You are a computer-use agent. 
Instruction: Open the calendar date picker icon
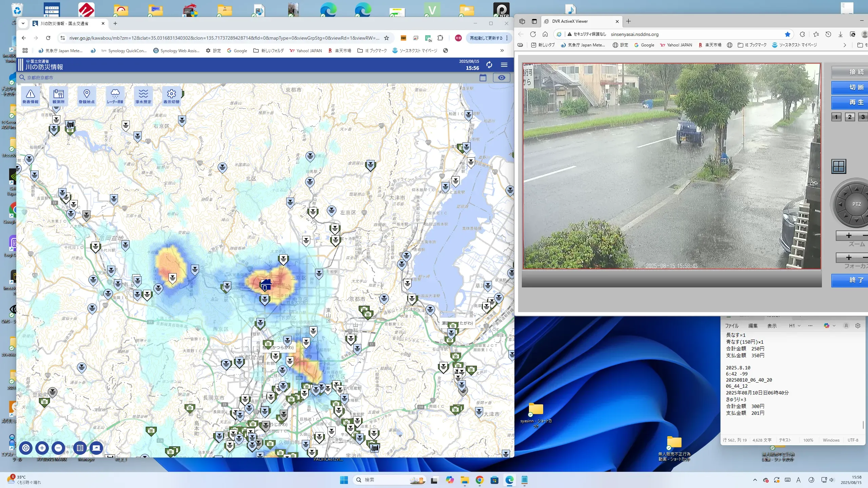pyautogui.click(x=483, y=78)
